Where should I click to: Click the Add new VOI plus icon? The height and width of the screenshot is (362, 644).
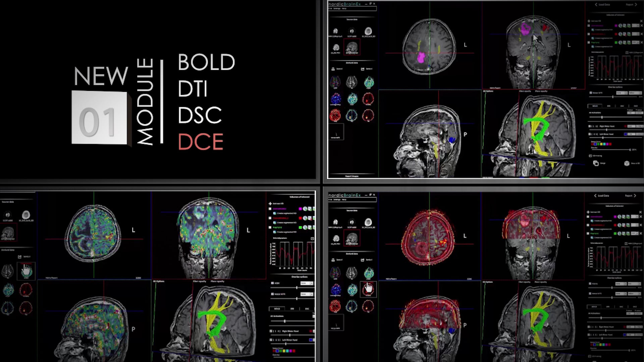588,20
